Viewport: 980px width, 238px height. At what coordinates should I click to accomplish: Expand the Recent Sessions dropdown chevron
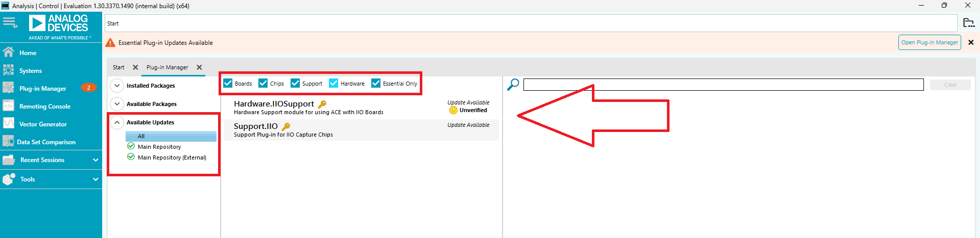(95, 160)
